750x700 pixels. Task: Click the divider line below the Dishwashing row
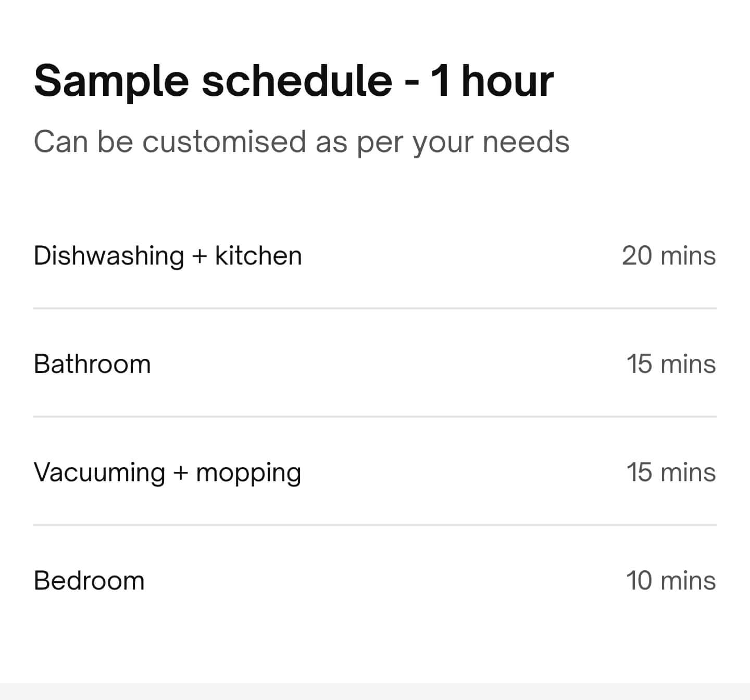click(375, 308)
